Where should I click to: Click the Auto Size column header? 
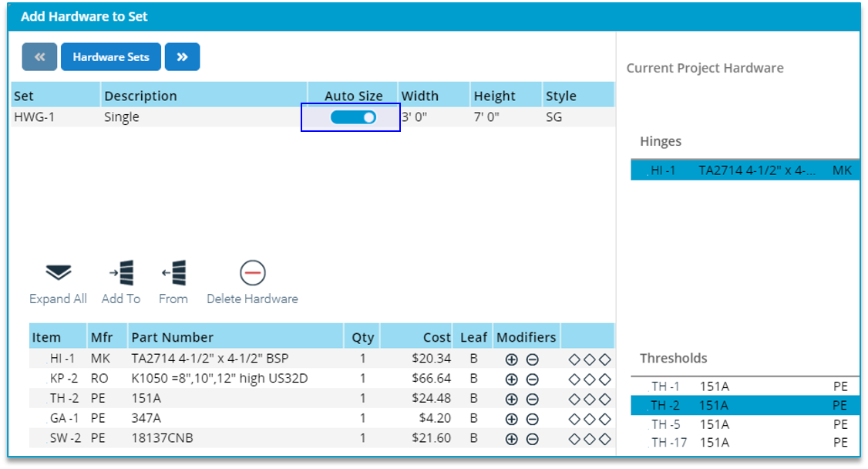[355, 95]
